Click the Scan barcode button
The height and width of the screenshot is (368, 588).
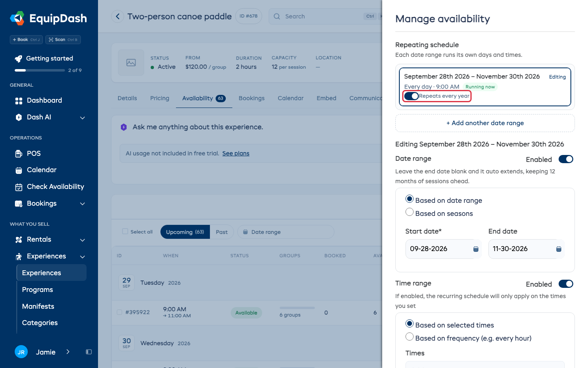pos(63,40)
